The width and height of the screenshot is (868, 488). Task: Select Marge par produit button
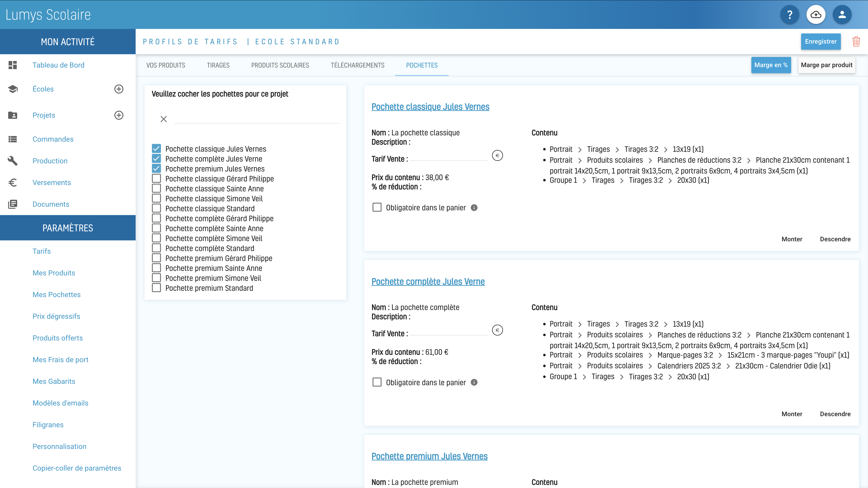point(827,65)
